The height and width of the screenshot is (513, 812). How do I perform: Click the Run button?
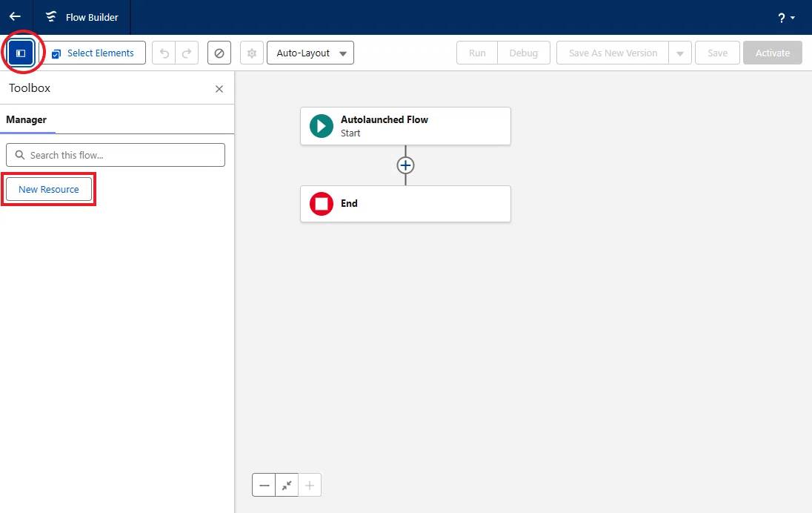[x=477, y=53]
